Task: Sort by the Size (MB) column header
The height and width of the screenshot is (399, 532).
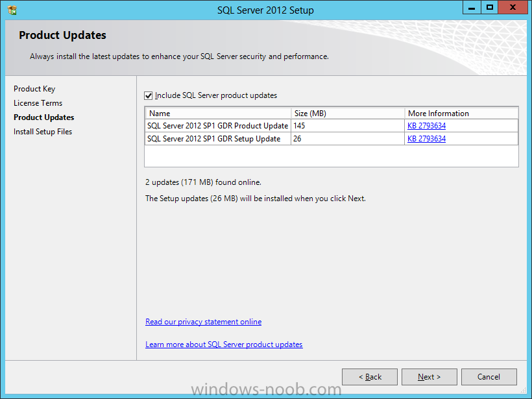Action: 348,114
